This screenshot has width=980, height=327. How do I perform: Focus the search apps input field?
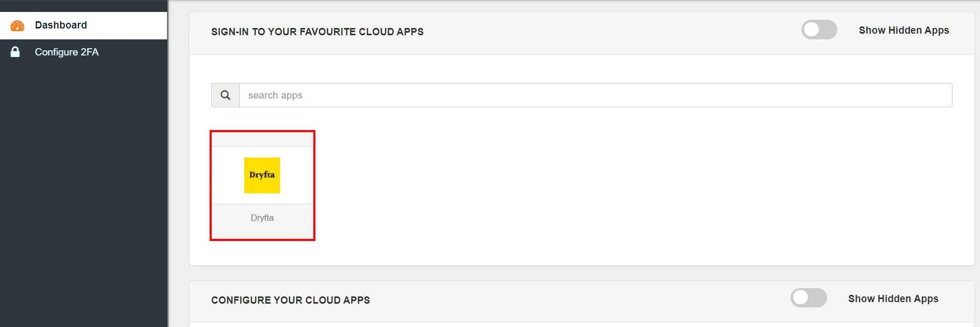click(x=596, y=95)
